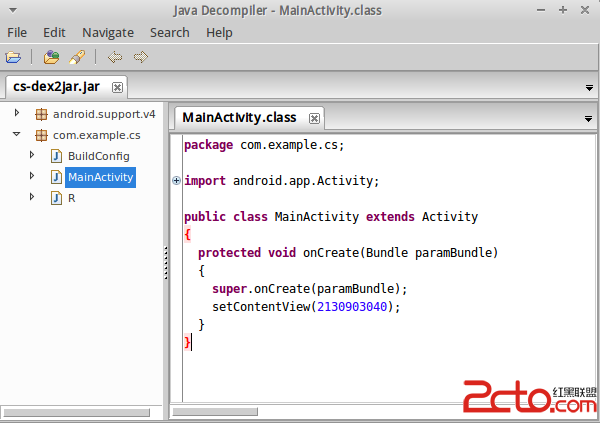Open the Navigate menu
Viewport: 600px width, 423px height.
coord(108,33)
